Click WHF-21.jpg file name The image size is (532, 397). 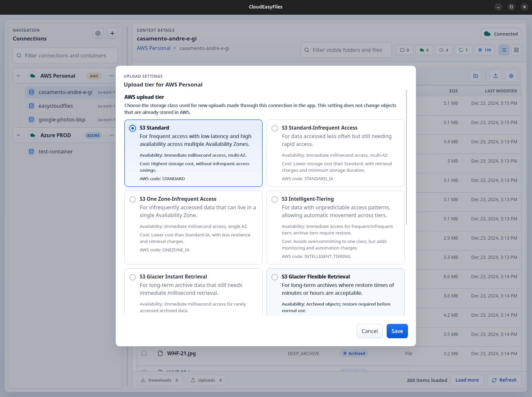(182, 353)
